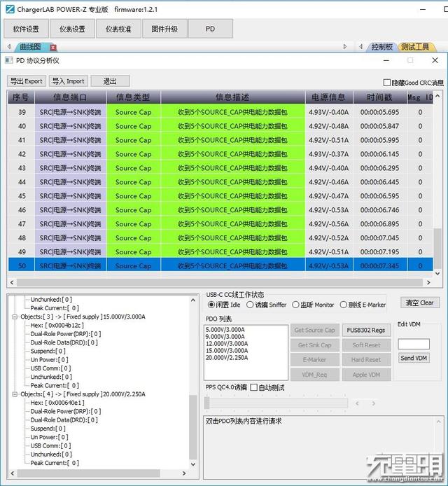This screenshot has width=448, height=486.
Task: Select 9.000V/3.000A in PDO list
Action: click(225, 337)
